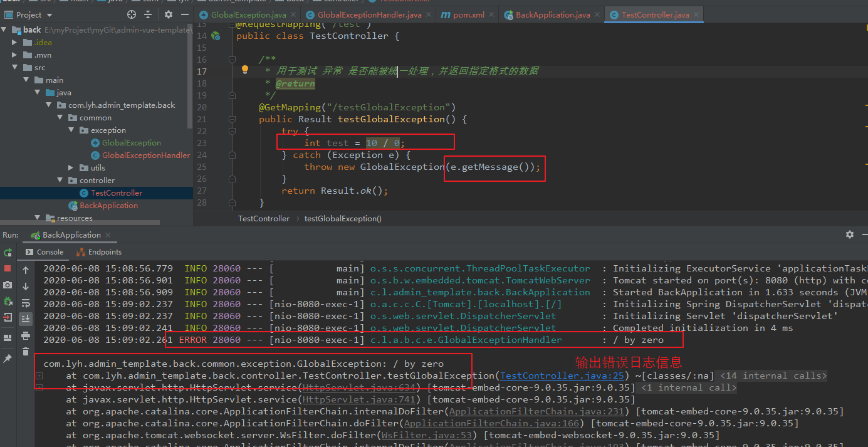
Task: Open the Console tab in Run panel
Action: pyautogui.click(x=44, y=251)
